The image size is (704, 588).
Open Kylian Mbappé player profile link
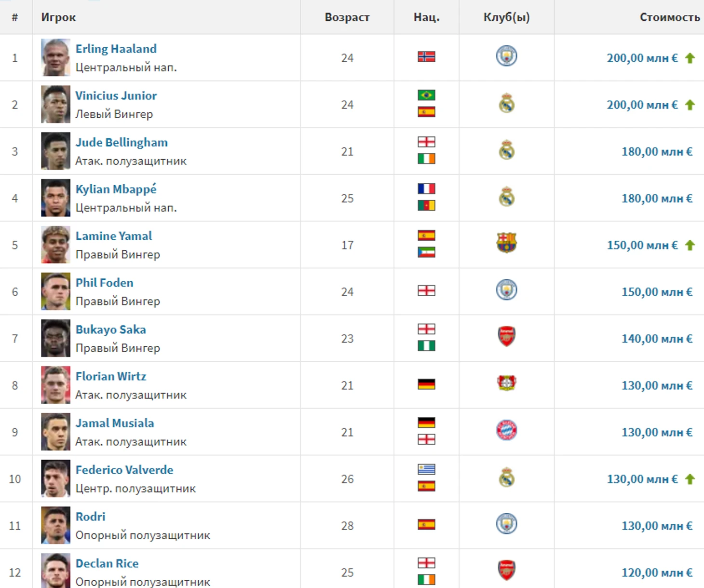116,189
